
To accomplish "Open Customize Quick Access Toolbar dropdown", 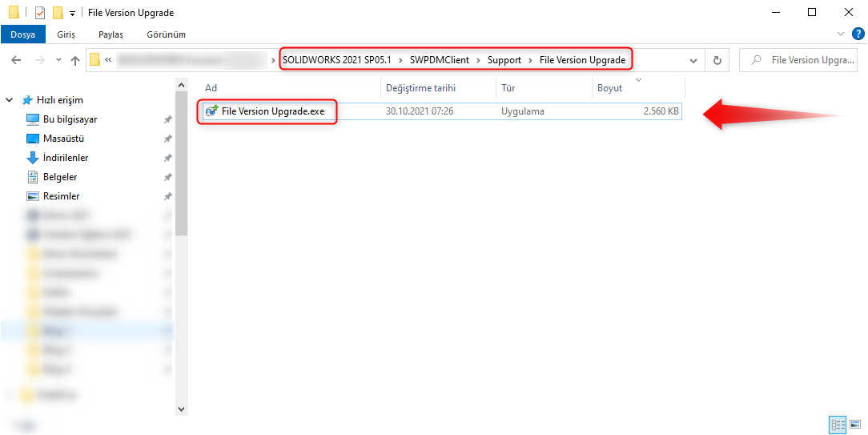I will click(72, 14).
